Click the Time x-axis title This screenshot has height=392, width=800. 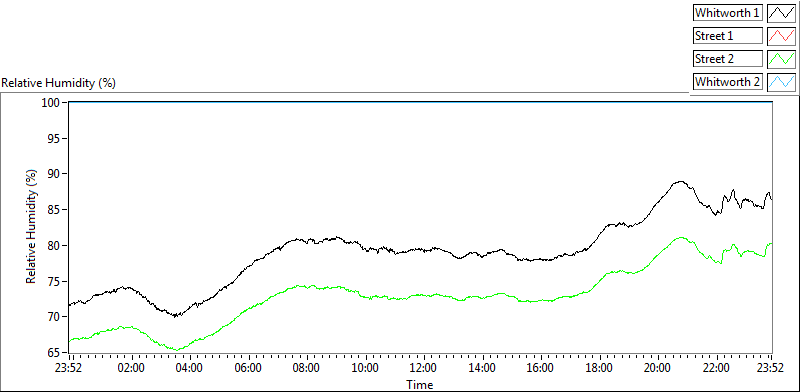[420, 384]
